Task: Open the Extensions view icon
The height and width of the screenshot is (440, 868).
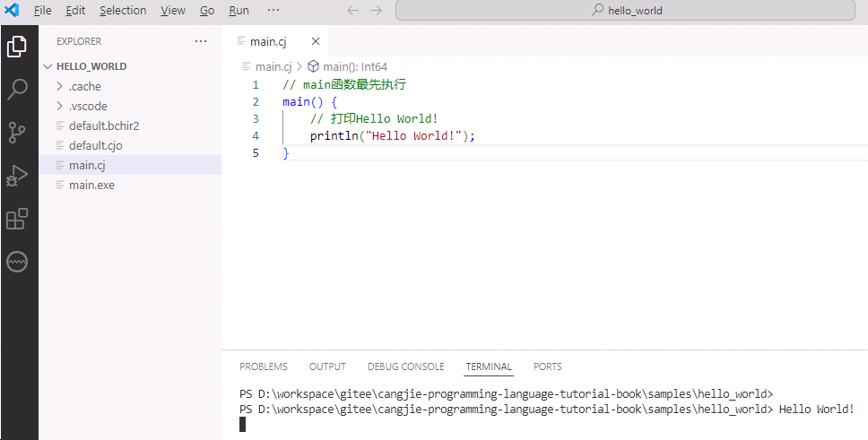Action: (17, 219)
